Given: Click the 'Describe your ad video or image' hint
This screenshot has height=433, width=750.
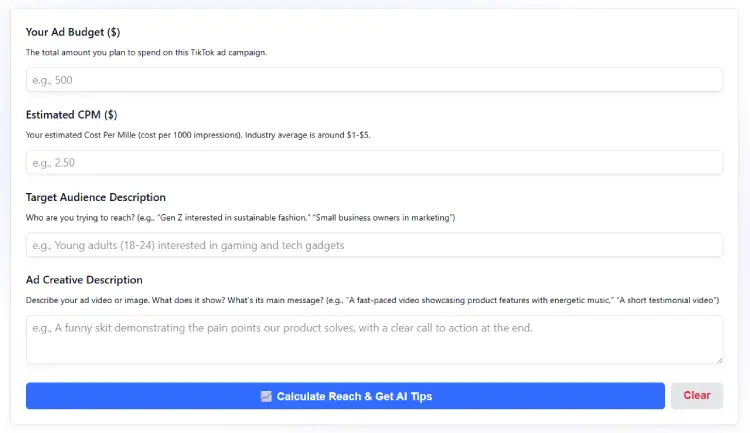Looking at the screenshot, I should pyautogui.click(x=372, y=300).
